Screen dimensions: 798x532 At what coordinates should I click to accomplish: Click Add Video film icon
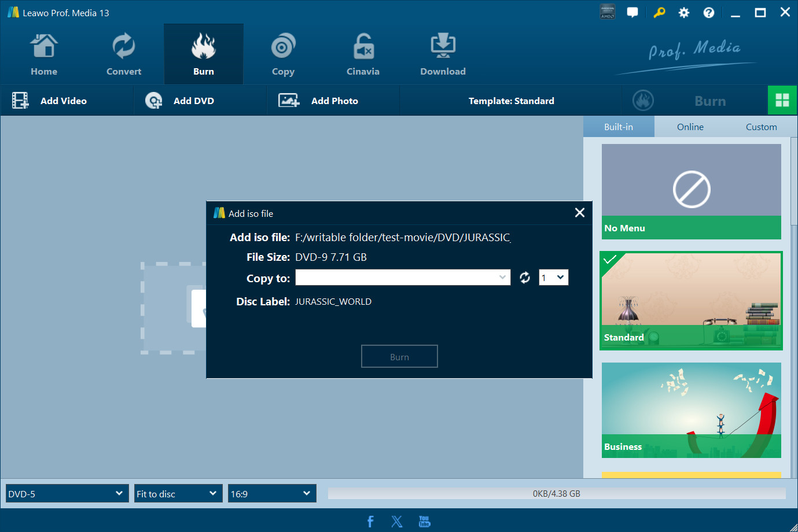tap(20, 101)
